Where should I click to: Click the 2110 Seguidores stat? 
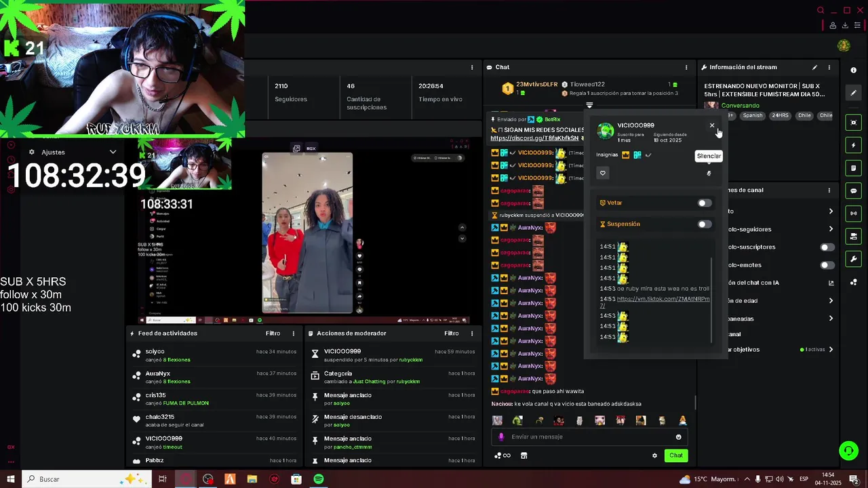tap(291, 92)
